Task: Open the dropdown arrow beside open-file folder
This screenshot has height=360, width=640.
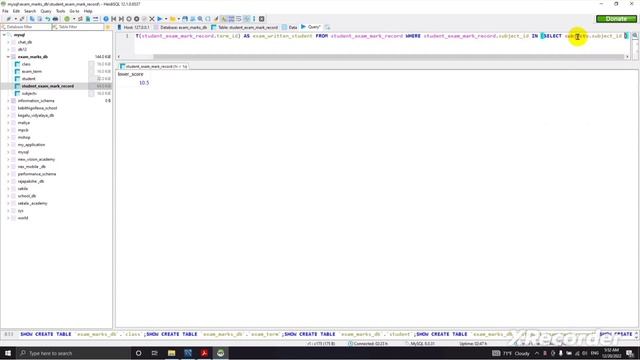Action: pos(178,19)
